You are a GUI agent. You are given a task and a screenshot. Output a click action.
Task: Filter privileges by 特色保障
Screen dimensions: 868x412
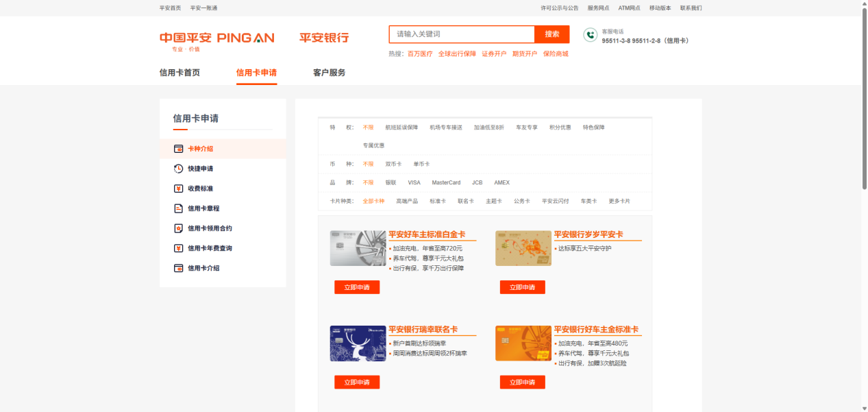(594, 128)
